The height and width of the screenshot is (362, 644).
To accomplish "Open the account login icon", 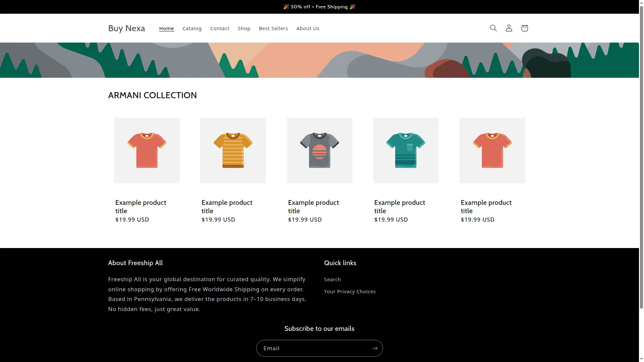I will tap(509, 28).
